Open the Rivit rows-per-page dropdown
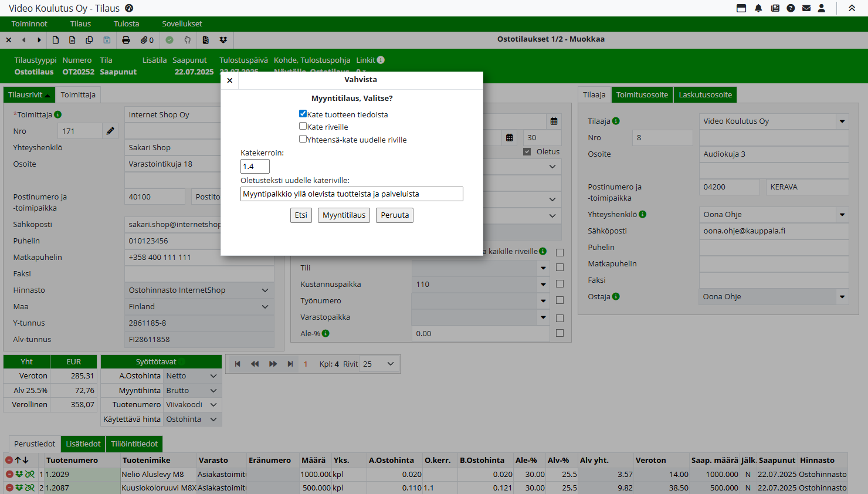The width and height of the screenshot is (868, 494). (379, 364)
